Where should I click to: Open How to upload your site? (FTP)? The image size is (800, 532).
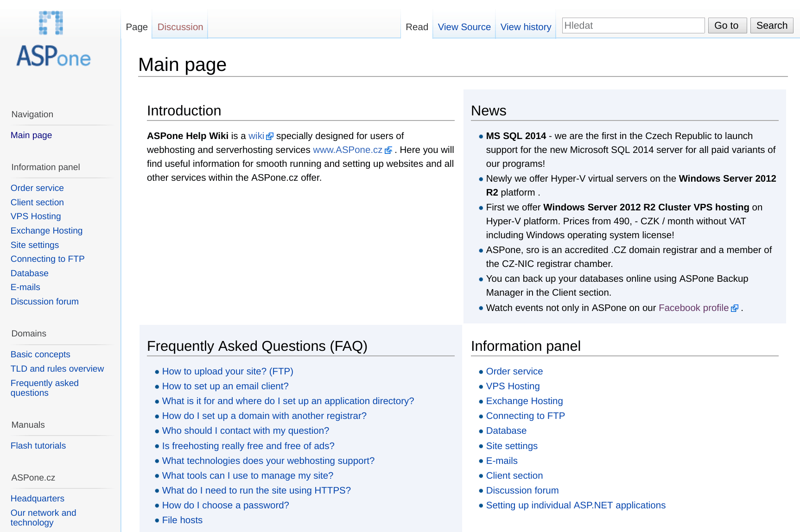pyautogui.click(x=228, y=372)
